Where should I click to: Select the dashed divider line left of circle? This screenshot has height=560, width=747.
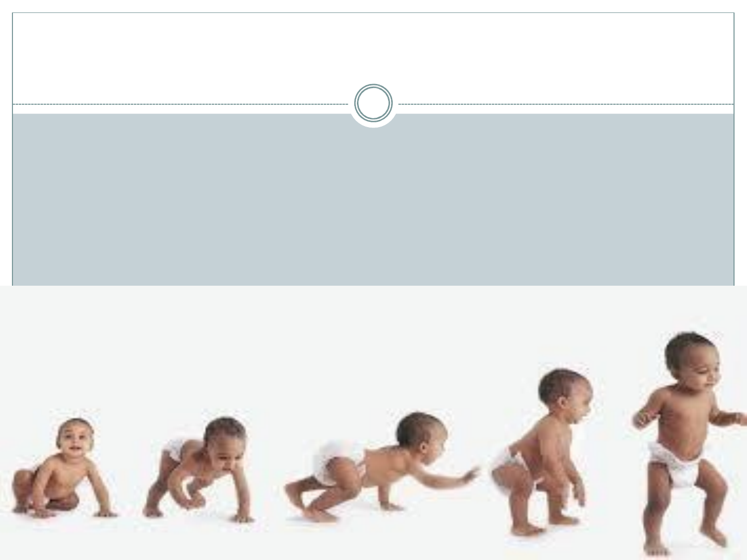click(181, 104)
